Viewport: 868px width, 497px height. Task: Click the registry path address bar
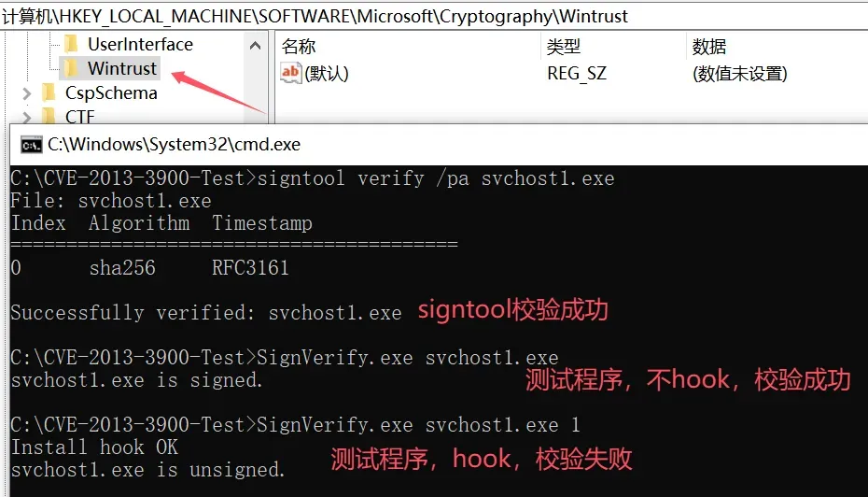[x=434, y=16]
